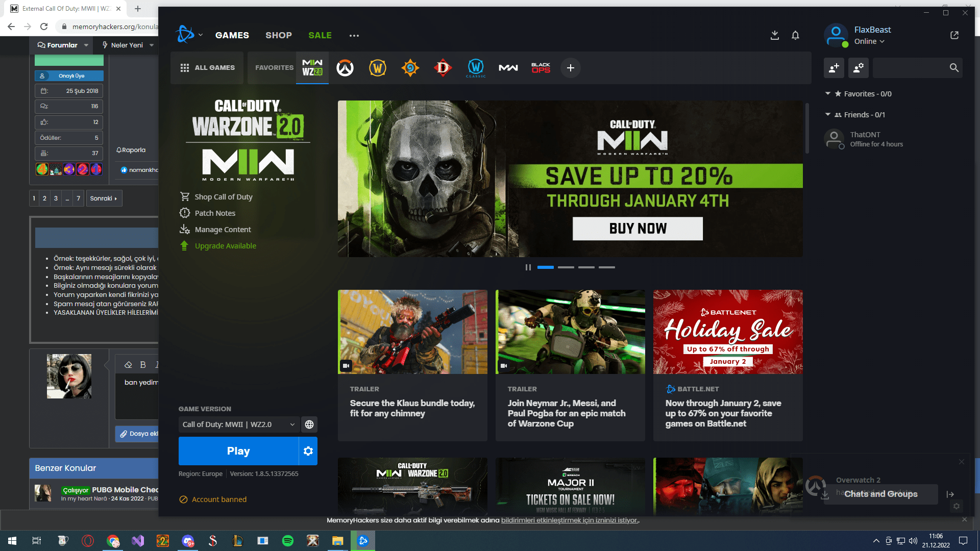The image size is (980, 551).
Task: Select the Overwatch game icon
Action: click(345, 68)
